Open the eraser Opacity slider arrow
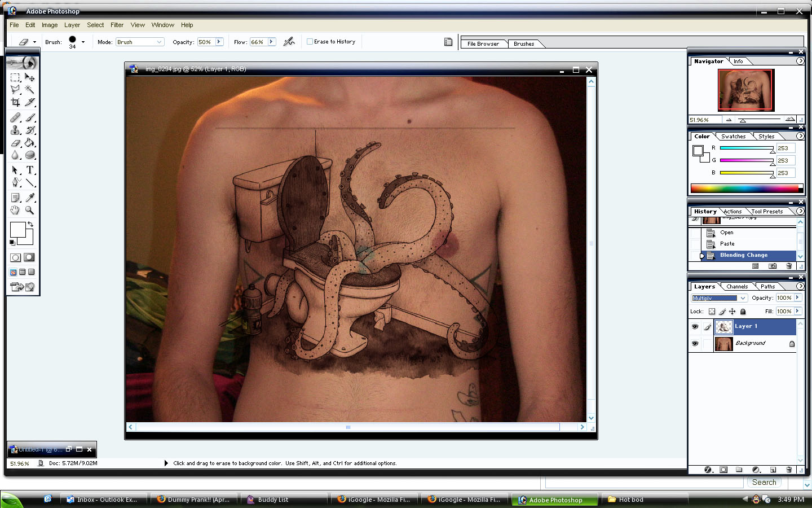 219,42
